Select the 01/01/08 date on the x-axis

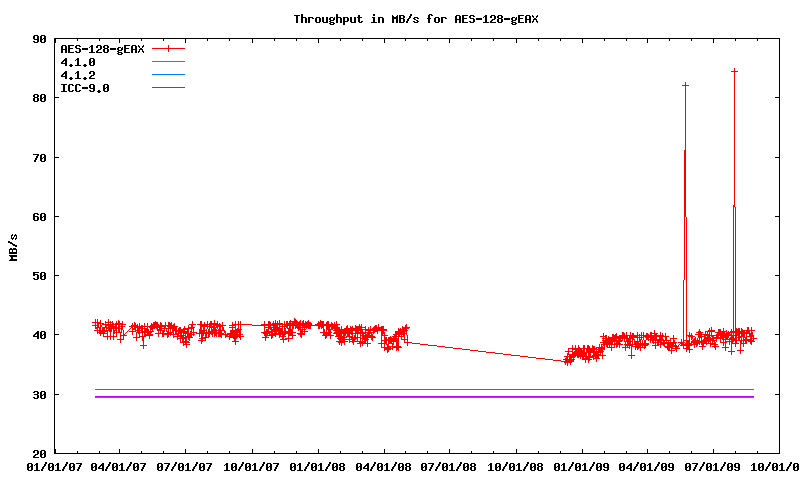click(318, 466)
